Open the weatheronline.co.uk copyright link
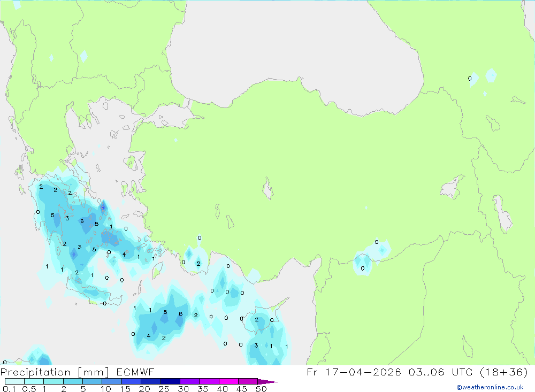Viewport: 535px width, 392px height. (490, 387)
